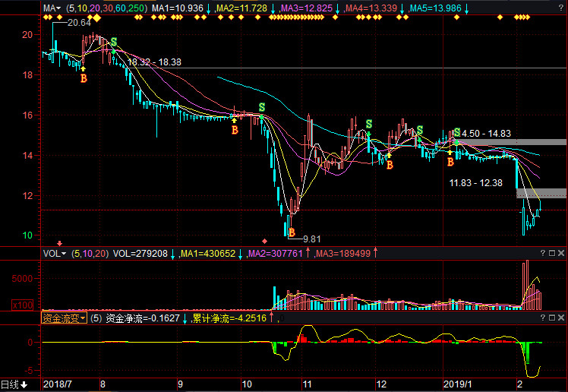The height and width of the screenshot is (392, 568).
Task: Click the S sell marker near 20.64 high
Action: pyautogui.click(x=114, y=42)
